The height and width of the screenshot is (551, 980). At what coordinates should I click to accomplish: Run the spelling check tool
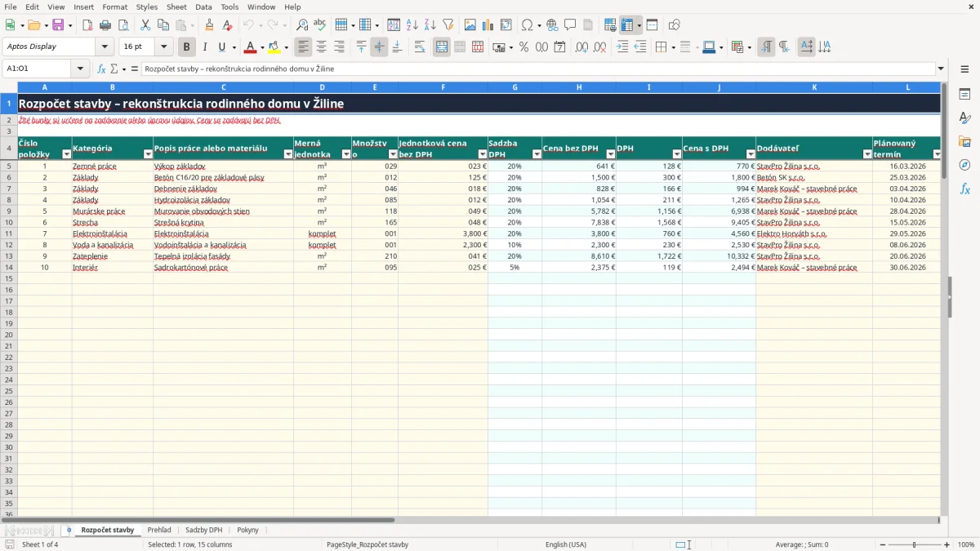(x=319, y=25)
